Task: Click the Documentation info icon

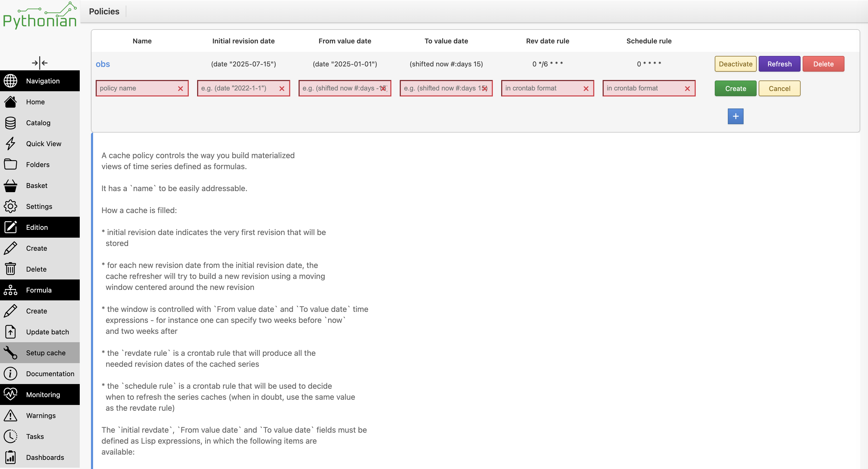Action: [10, 373]
